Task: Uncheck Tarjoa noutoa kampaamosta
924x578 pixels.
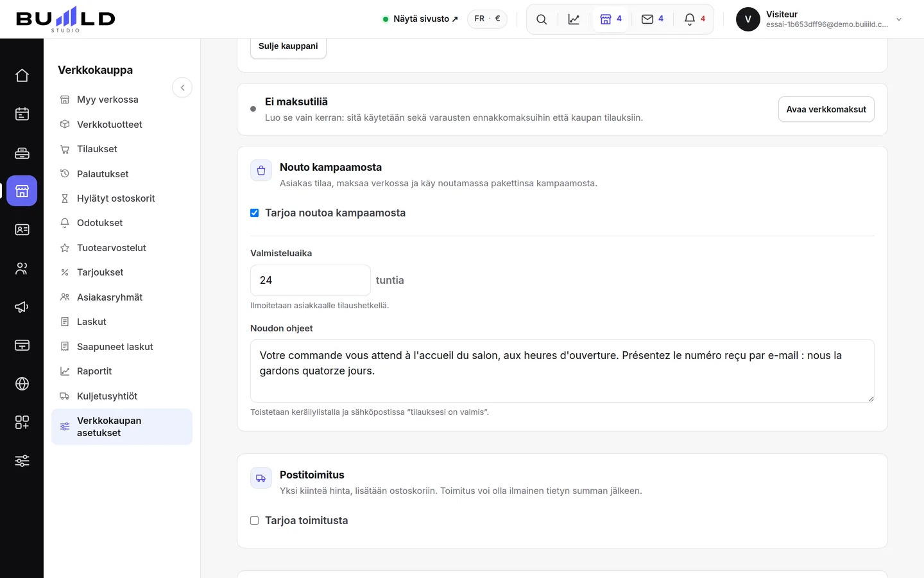Action: pos(255,213)
